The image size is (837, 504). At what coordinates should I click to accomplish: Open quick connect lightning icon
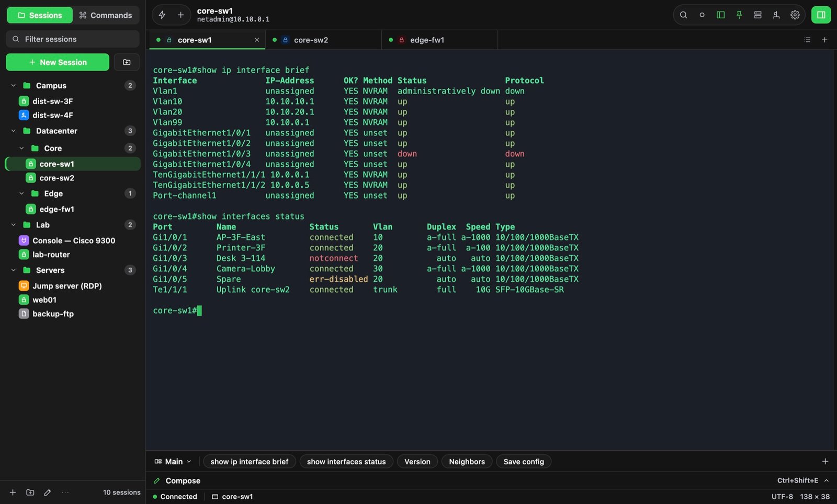coord(162,15)
